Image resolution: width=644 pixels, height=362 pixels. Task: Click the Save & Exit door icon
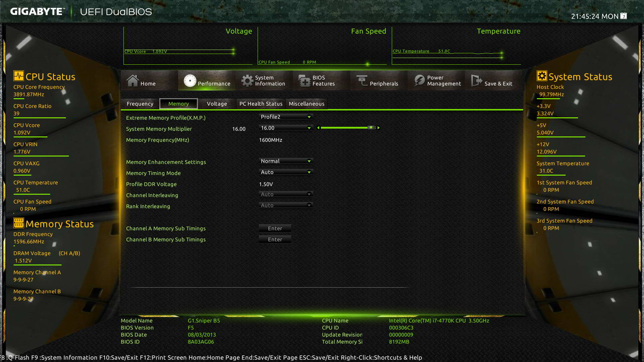point(476,80)
